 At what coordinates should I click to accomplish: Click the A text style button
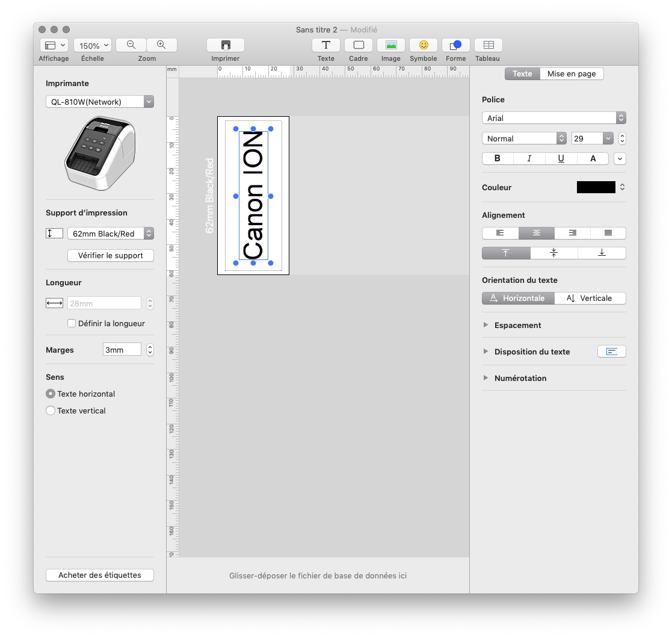pos(593,159)
